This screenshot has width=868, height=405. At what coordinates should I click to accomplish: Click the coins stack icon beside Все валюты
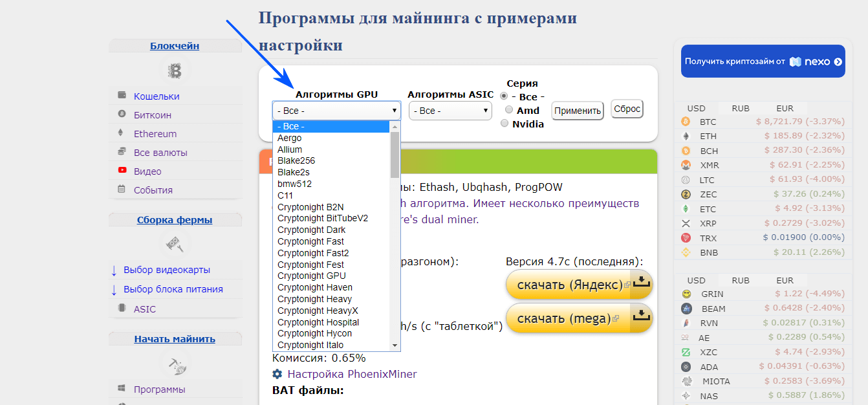click(122, 151)
